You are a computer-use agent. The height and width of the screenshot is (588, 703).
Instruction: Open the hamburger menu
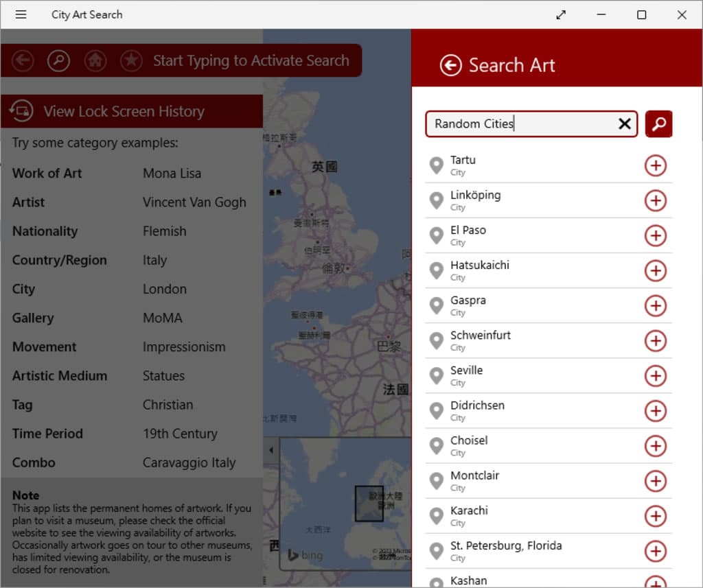[x=21, y=14]
